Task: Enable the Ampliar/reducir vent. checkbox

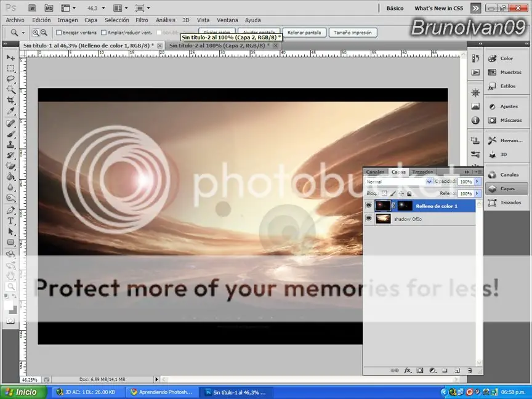Action: [x=104, y=33]
